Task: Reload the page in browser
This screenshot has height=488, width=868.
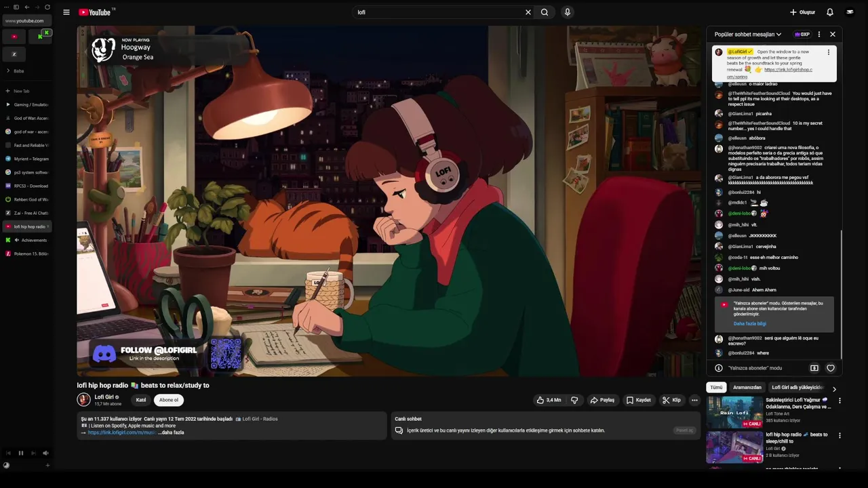Action: point(47,7)
